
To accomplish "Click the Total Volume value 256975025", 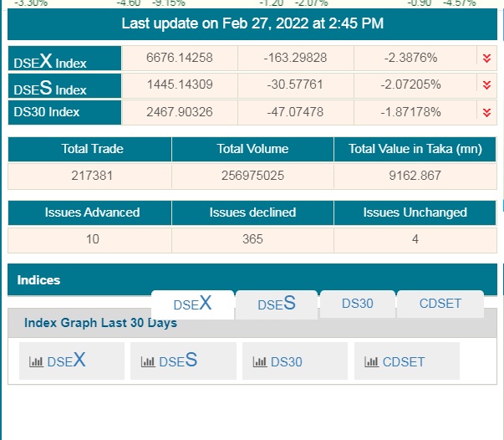I will click(252, 176).
